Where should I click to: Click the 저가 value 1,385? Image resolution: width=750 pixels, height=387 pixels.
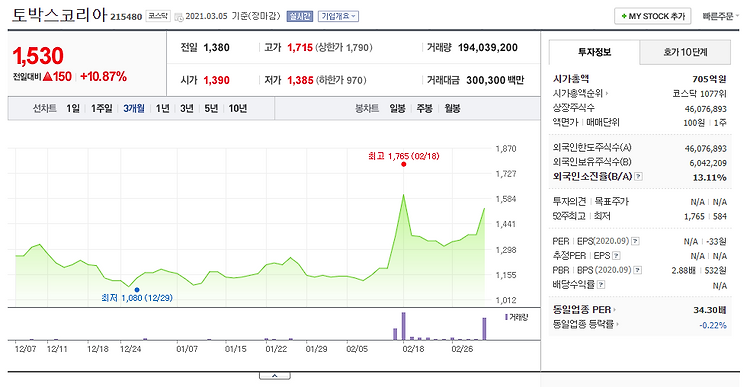(300, 80)
